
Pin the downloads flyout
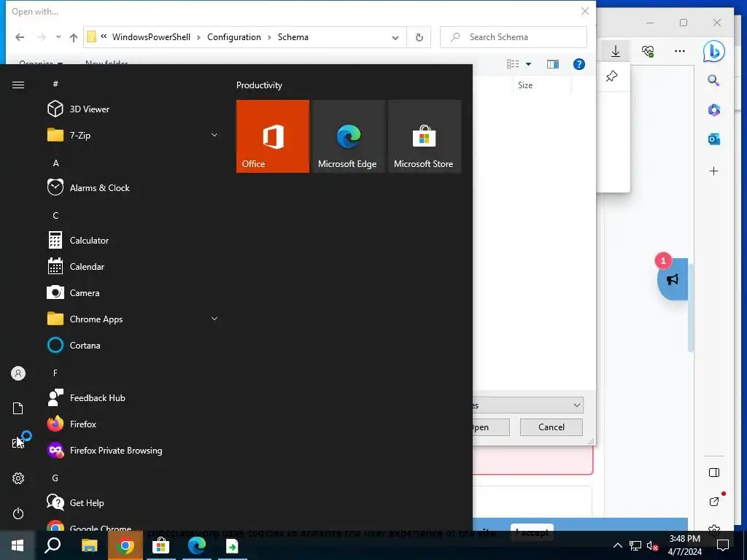pyautogui.click(x=612, y=76)
